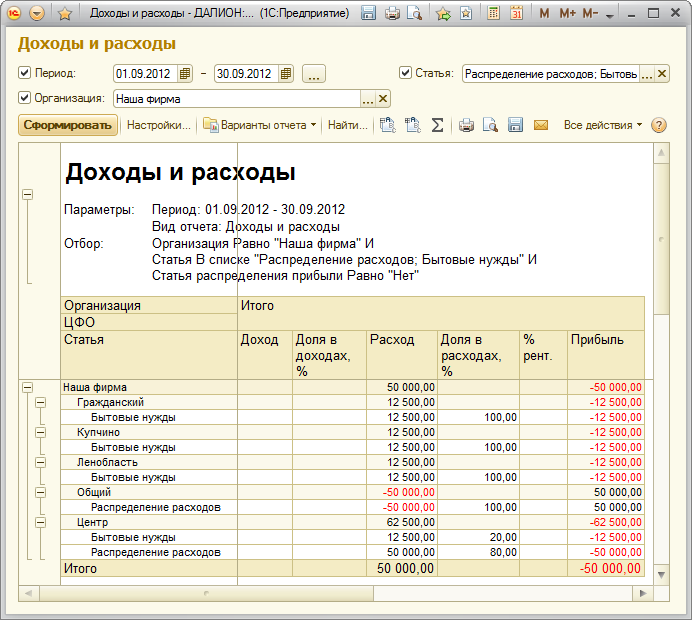
Task: Click the Организация field Наша фирма
Action: [x=237, y=99]
